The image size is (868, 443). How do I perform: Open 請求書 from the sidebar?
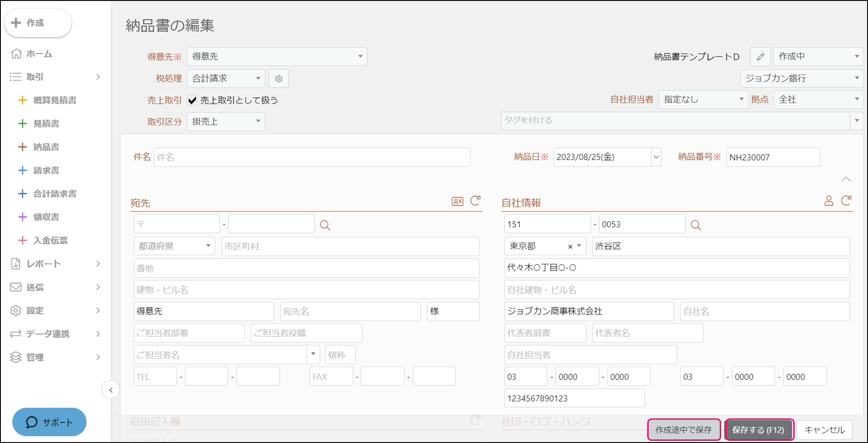46,170
